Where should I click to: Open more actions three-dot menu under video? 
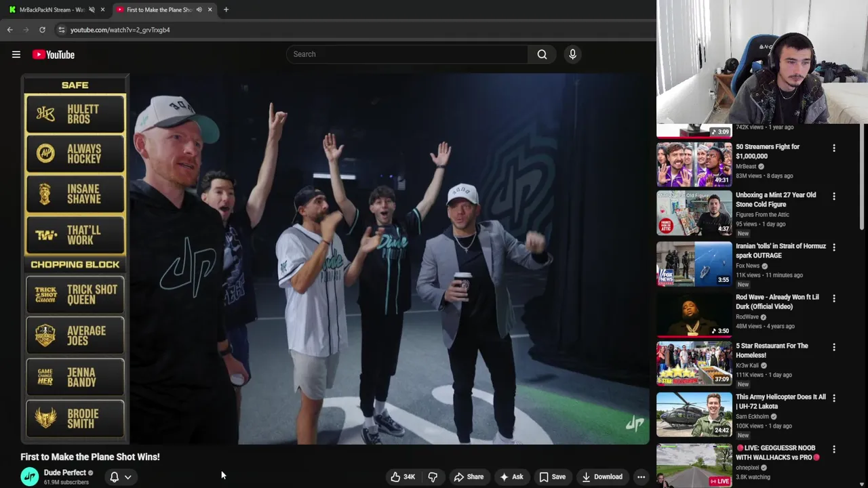(641, 477)
